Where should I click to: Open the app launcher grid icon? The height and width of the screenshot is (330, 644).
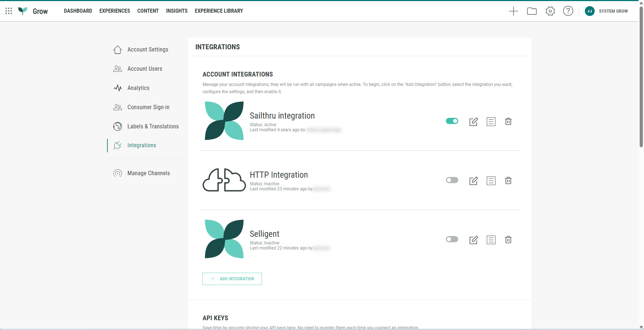[x=9, y=11]
